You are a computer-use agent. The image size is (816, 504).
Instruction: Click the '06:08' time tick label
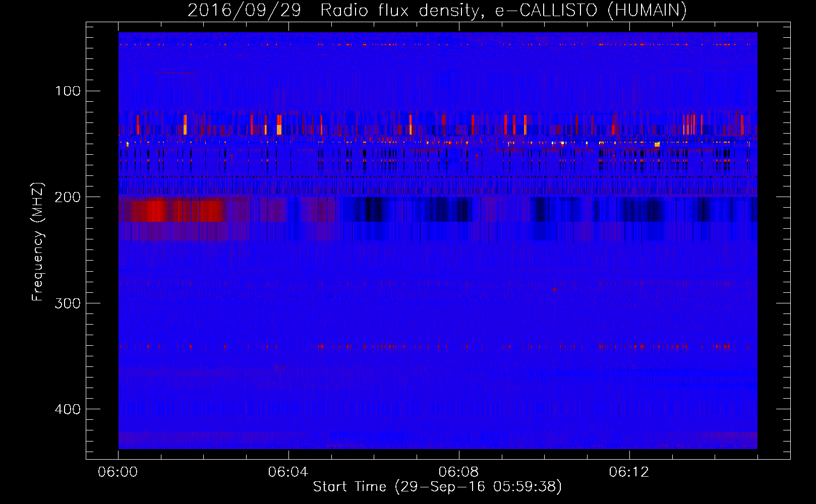(x=458, y=472)
